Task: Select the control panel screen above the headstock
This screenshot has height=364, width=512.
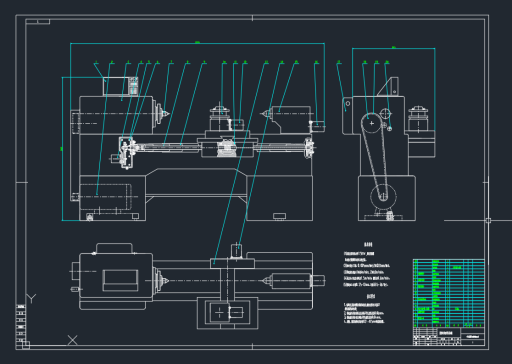Action: pos(116,86)
